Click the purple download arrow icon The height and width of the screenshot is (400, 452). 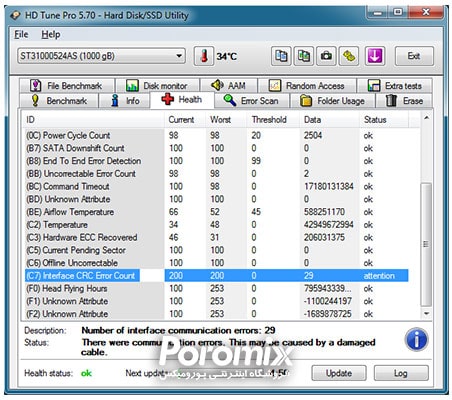pyautogui.click(x=375, y=56)
